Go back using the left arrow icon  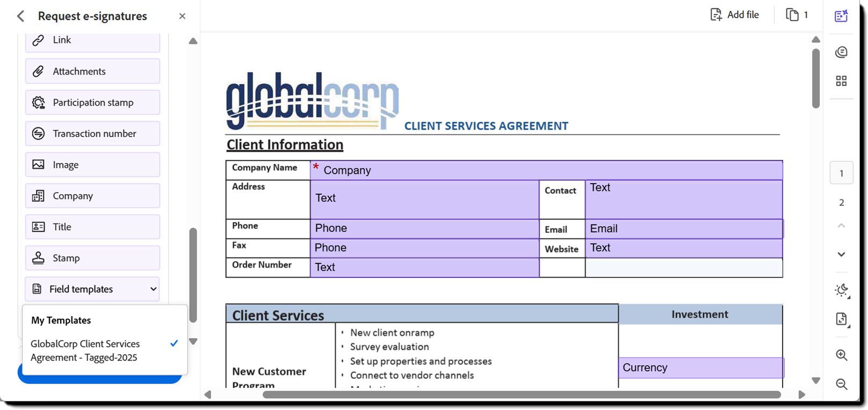20,16
